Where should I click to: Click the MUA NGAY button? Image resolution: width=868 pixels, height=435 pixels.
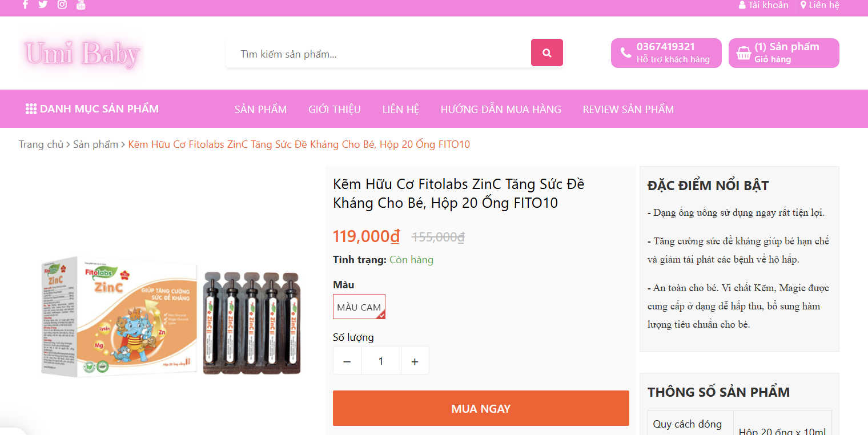click(481, 408)
